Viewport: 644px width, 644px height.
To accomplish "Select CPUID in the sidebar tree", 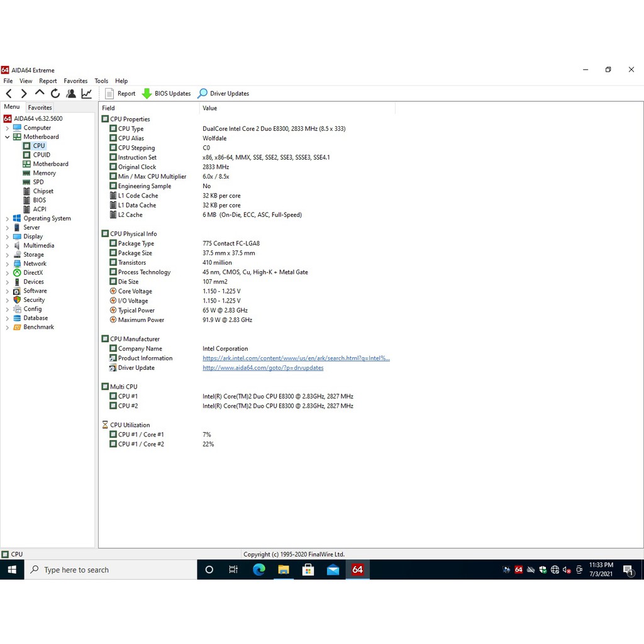I will pos(42,155).
